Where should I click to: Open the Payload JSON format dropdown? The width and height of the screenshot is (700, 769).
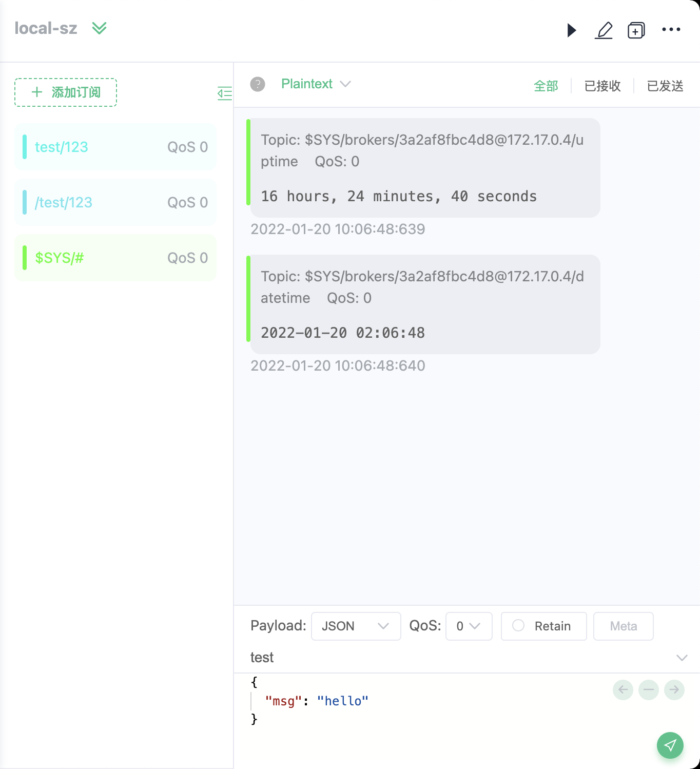(x=356, y=626)
